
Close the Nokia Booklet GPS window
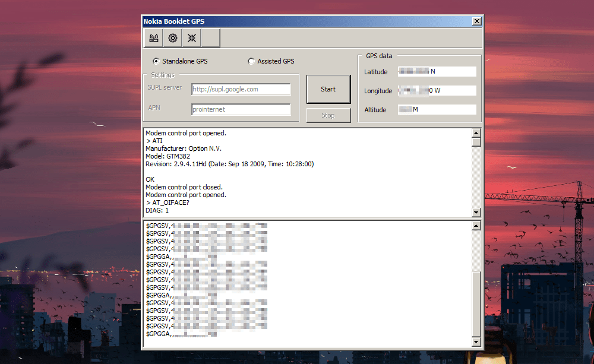476,21
